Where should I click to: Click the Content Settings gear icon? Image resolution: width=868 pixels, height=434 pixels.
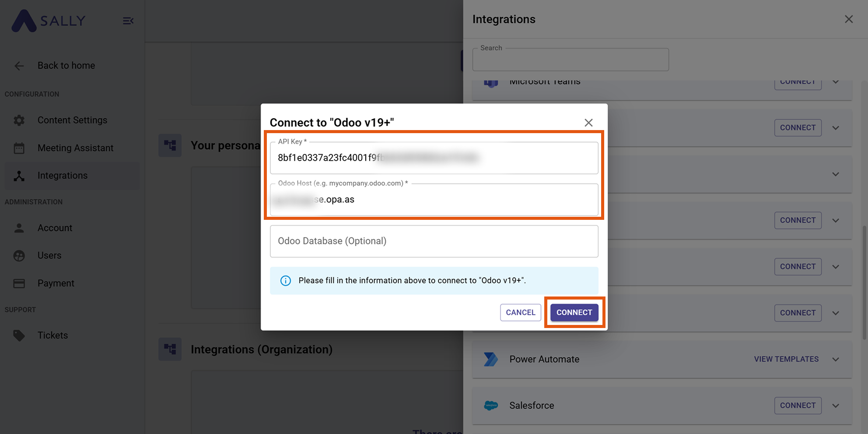[x=19, y=120]
